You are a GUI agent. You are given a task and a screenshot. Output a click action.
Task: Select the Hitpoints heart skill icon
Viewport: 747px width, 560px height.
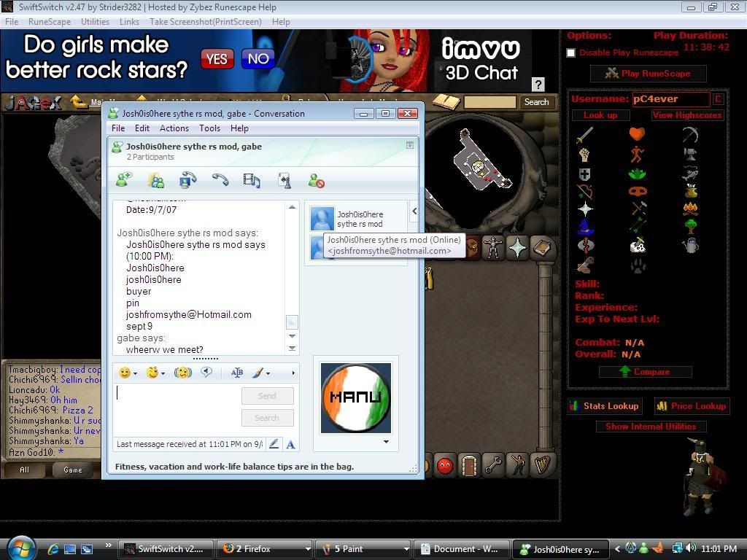point(637,134)
